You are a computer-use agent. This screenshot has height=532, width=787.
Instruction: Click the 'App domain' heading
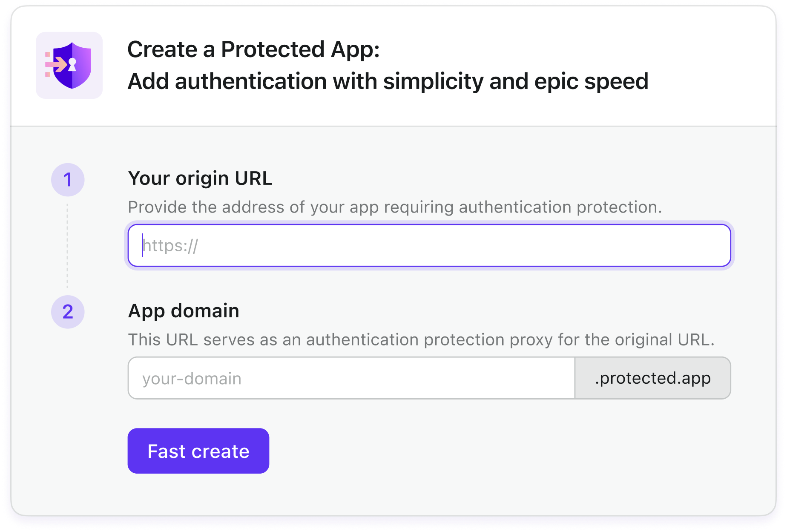click(x=184, y=311)
